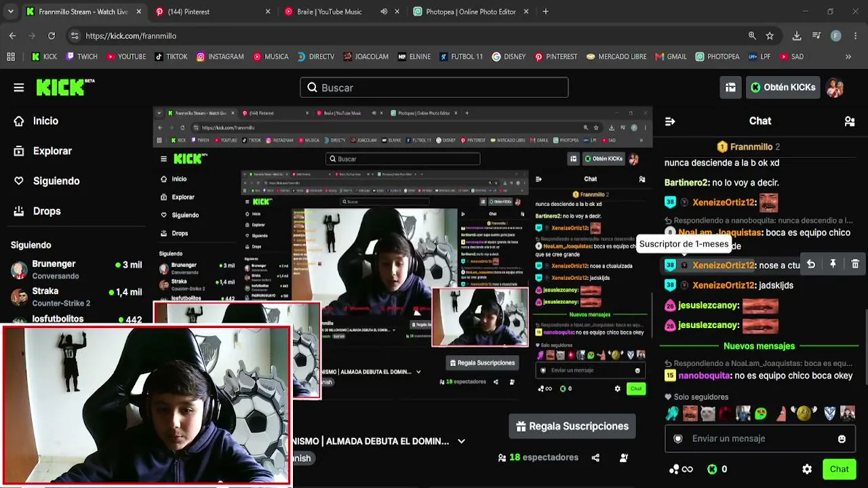Open Brunenger's channel in the following list
Viewport: 868px width, 488px height.
pos(76,269)
